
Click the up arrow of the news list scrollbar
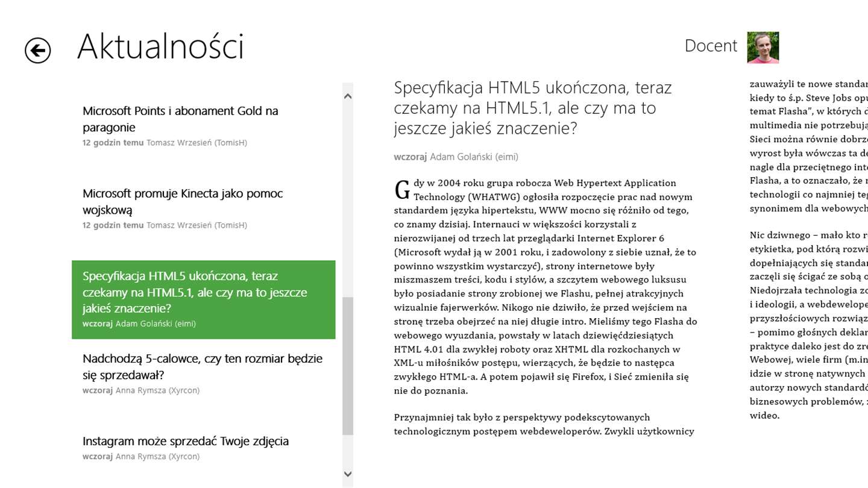pyautogui.click(x=348, y=96)
